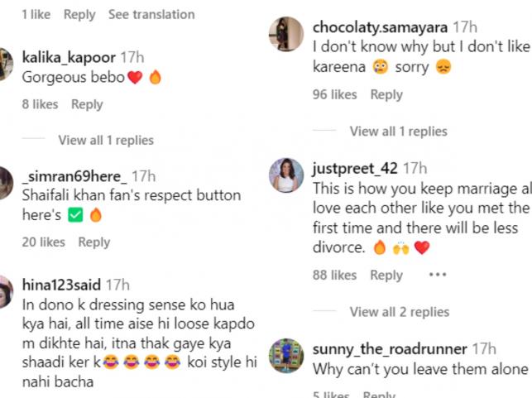This screenshot has height=398, width=532.
Task: View all 1 replies under chocolaty.samayara
Action: [398, 132]
